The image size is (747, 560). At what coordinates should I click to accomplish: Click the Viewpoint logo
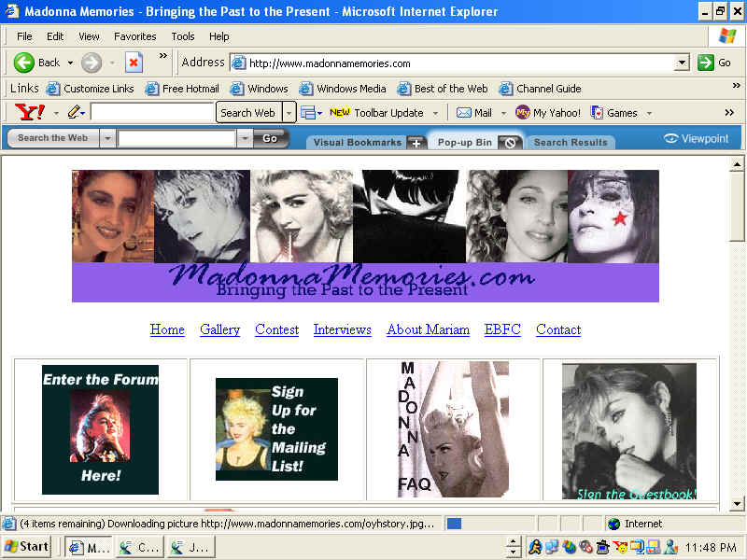[697, 138]
